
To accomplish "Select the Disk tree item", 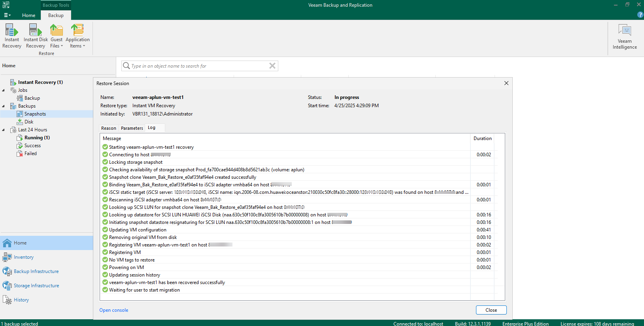I will pyautogui.click(x=29, y=122).
